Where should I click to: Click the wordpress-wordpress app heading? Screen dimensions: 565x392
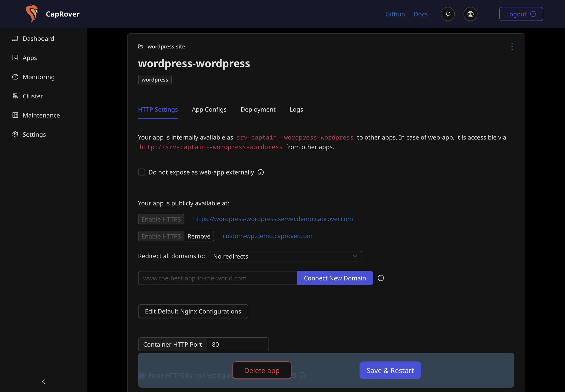point(194,63)
